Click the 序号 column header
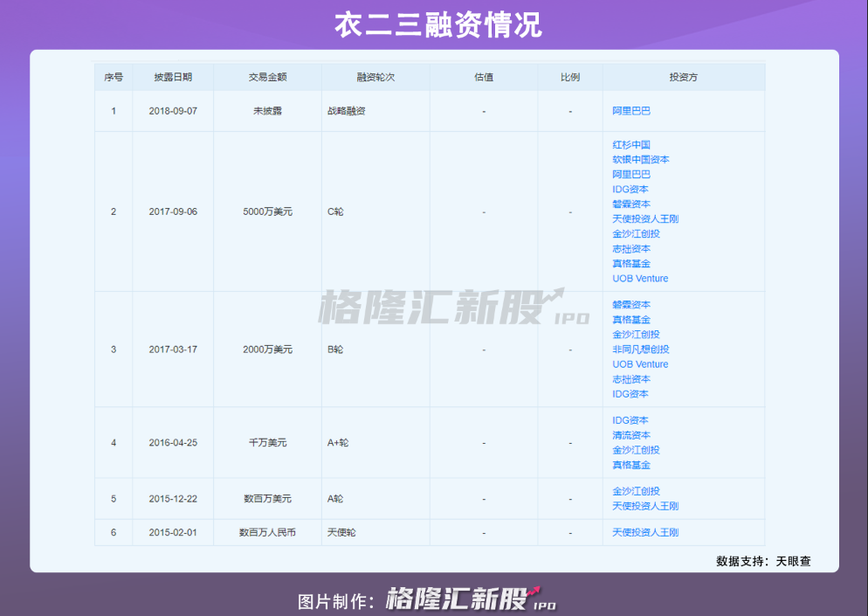This screenshot has height=616, width=868. [114, 77]
